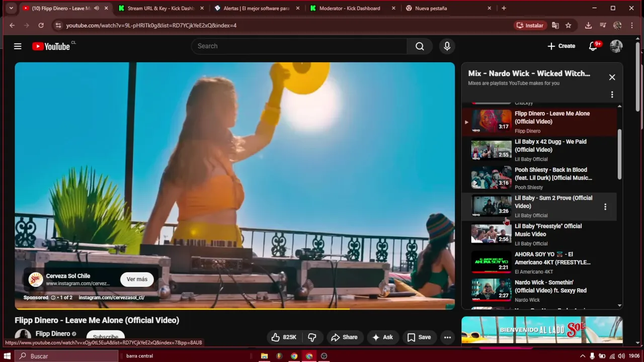Image resolution: width=644 pixels, height=362 pixels.
Task: Open instagram.com/cervezasol_cl/ ad link
Action: pos(111,298)
